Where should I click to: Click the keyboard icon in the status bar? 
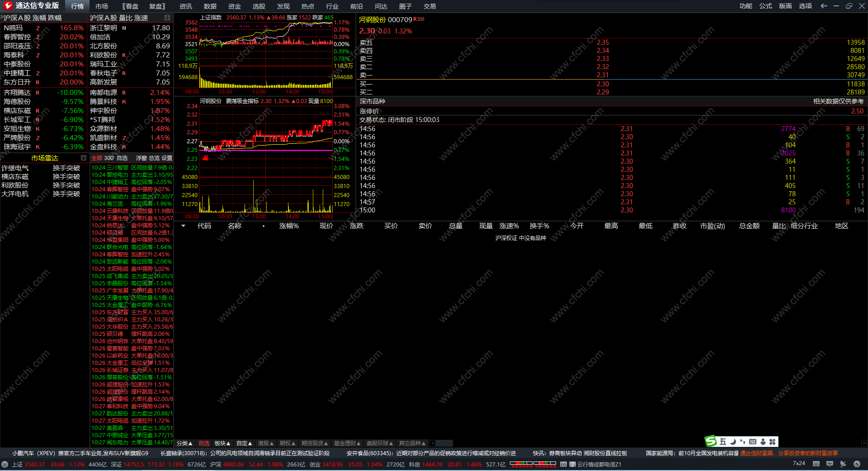(816, 464)
